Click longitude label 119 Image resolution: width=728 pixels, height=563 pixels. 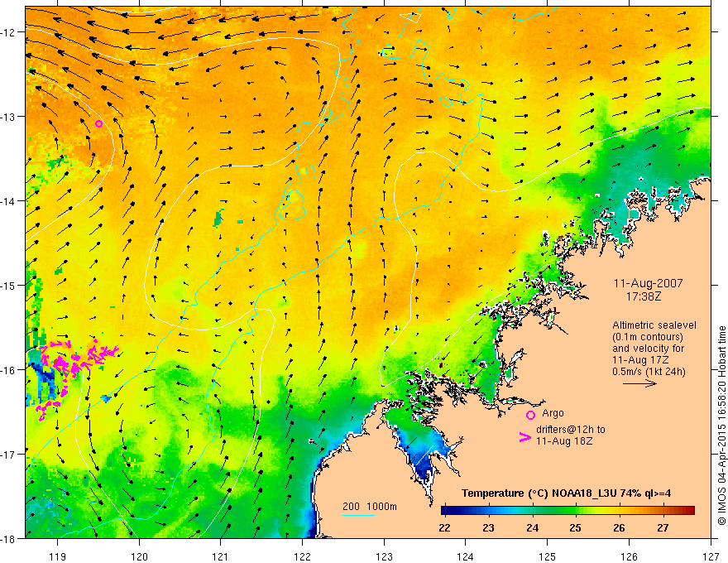click(x=58, y=556)
